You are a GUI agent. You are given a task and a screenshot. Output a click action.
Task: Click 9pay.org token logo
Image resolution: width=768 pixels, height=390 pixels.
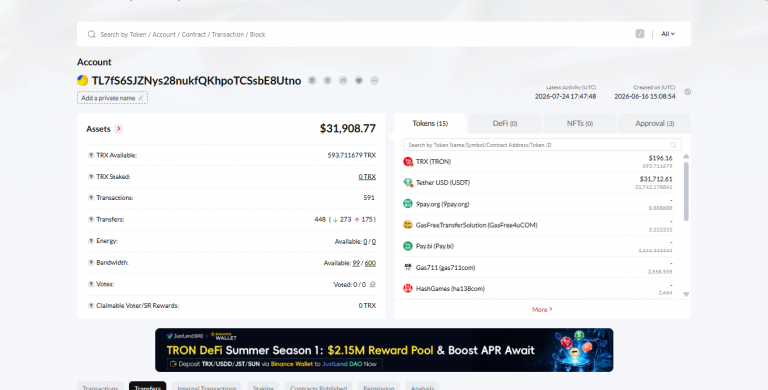tap(408, 204)
